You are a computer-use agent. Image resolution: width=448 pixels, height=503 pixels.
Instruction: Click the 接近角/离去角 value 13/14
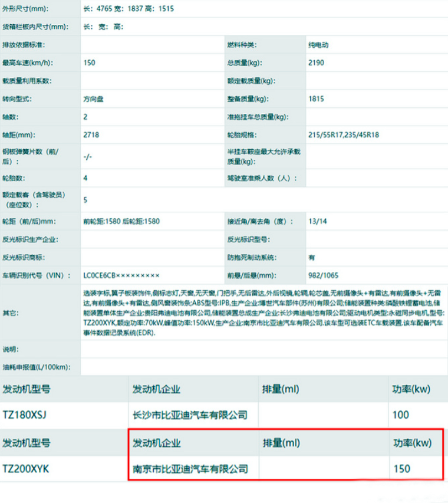[x=317, y=222]
